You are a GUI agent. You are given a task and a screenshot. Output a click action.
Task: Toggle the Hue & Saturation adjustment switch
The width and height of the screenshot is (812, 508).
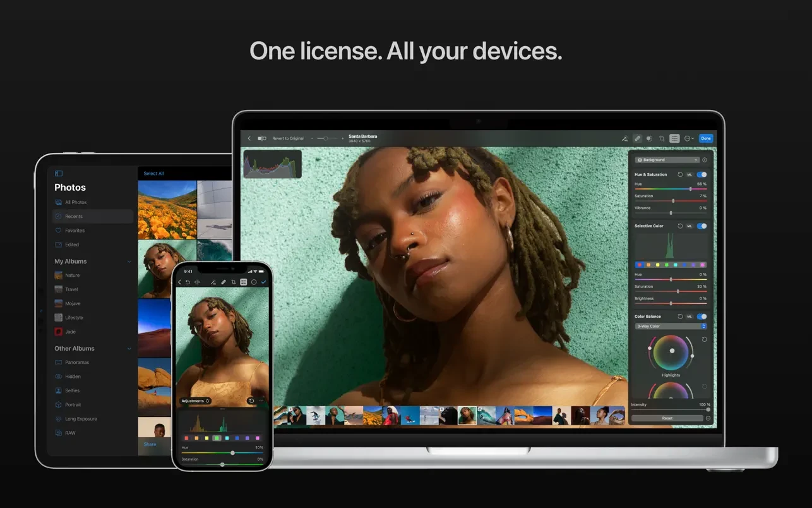click(x=702, y=174)
